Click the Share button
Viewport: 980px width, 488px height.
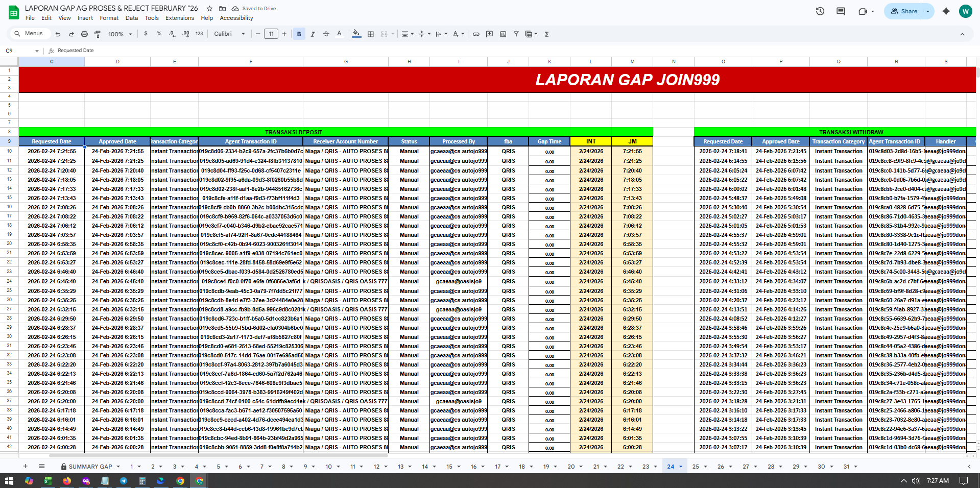pyautogui.click(x=904, y=11)
